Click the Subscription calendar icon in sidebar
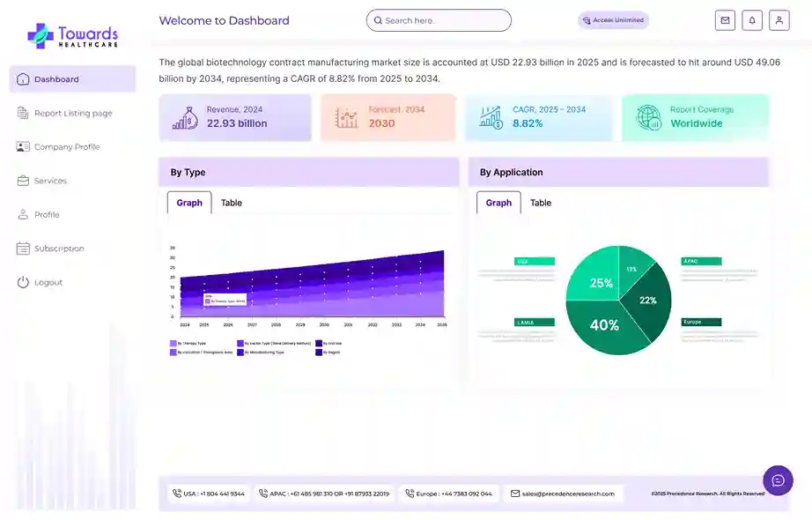This screenshot has width=812, height=520. (x=23, y=249)
